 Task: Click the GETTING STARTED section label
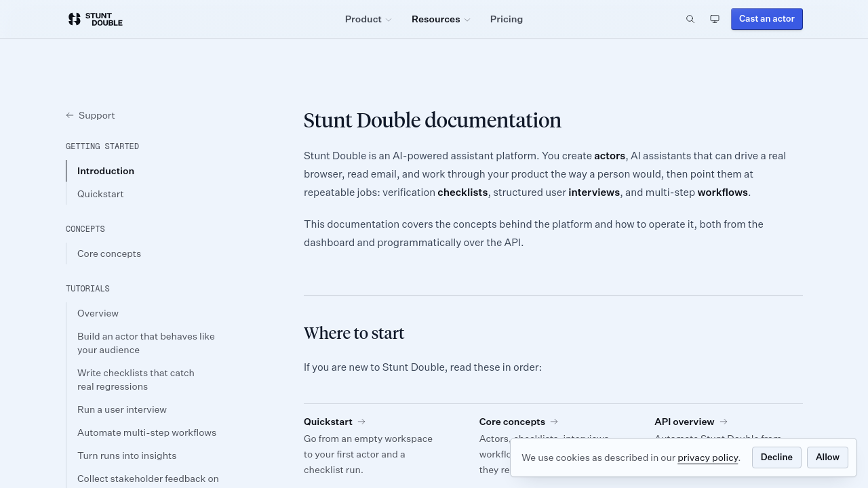tap(102, 146)
